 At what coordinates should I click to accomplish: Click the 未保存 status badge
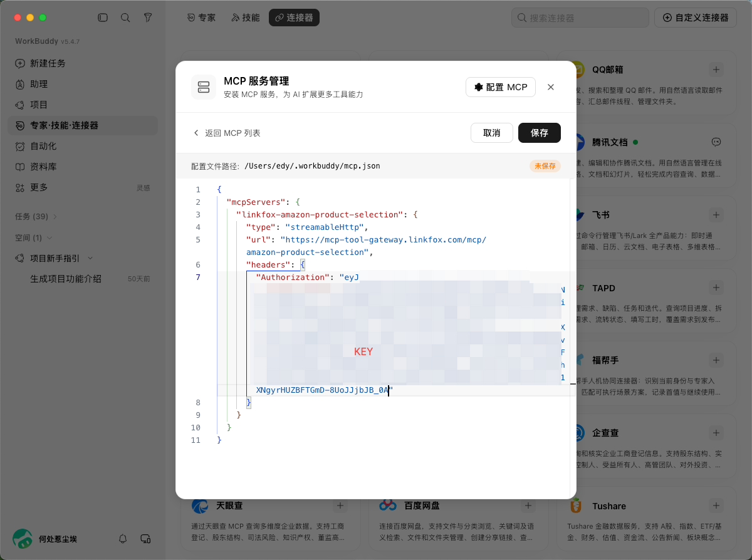[545, 166]
